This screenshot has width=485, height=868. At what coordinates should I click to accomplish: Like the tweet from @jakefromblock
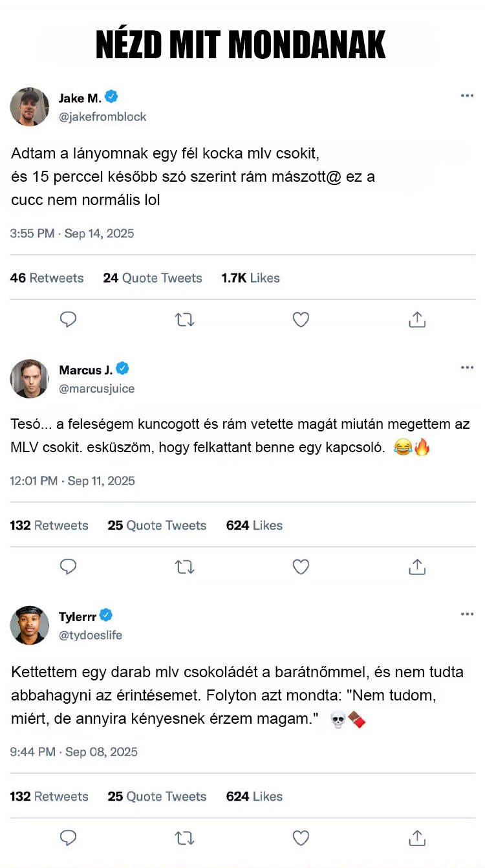pyautogui.click(x=301, y=320)
